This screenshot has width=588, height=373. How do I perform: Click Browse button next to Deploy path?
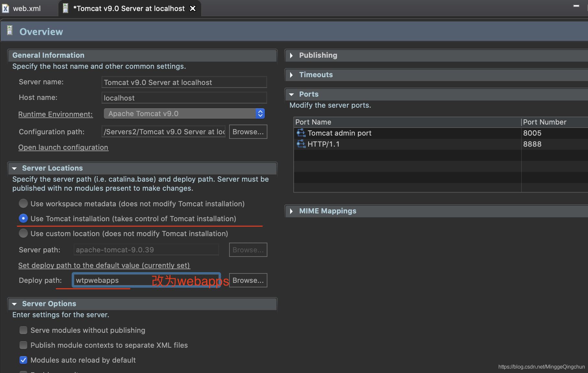(x=248, y=280)
